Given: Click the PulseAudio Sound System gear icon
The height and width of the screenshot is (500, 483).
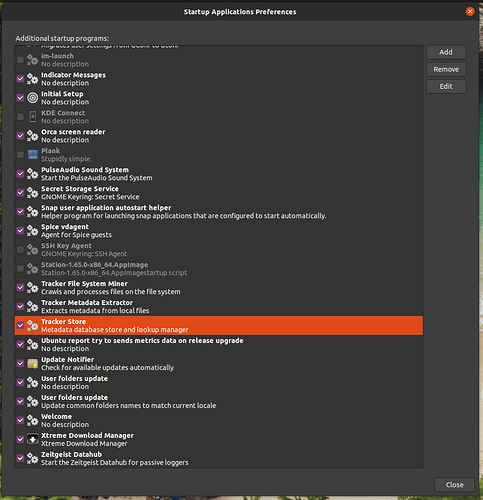Looking at the screenshot, I should pyautogui.click(x=32, y=174).
